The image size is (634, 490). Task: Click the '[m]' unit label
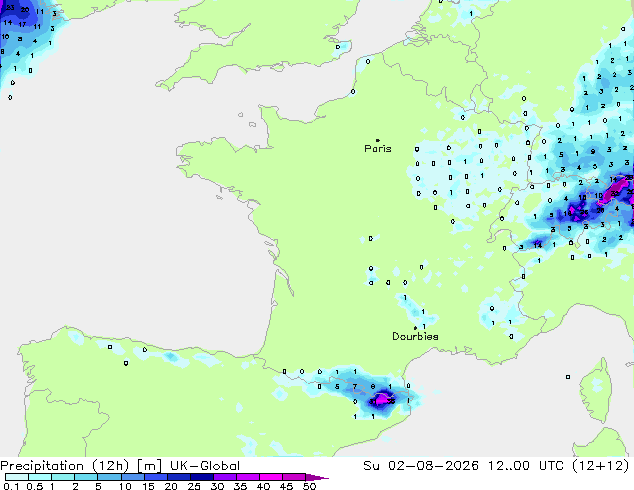click(150, 466)
